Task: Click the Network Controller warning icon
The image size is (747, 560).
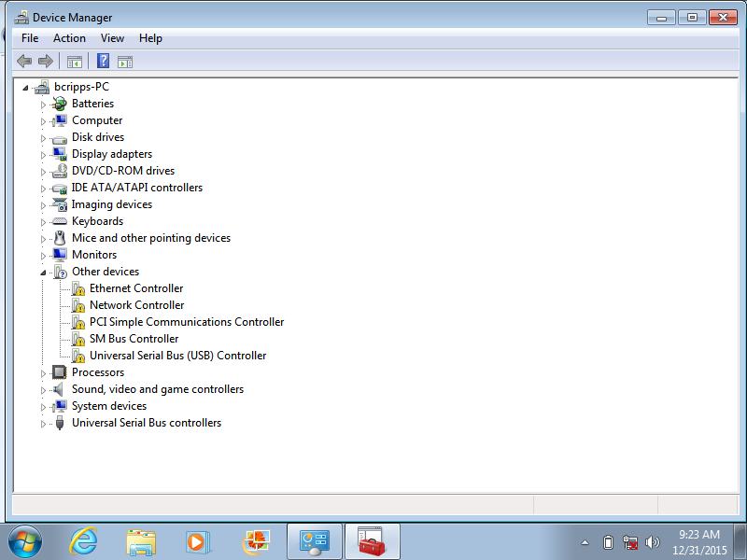Action: coord(78,305)
